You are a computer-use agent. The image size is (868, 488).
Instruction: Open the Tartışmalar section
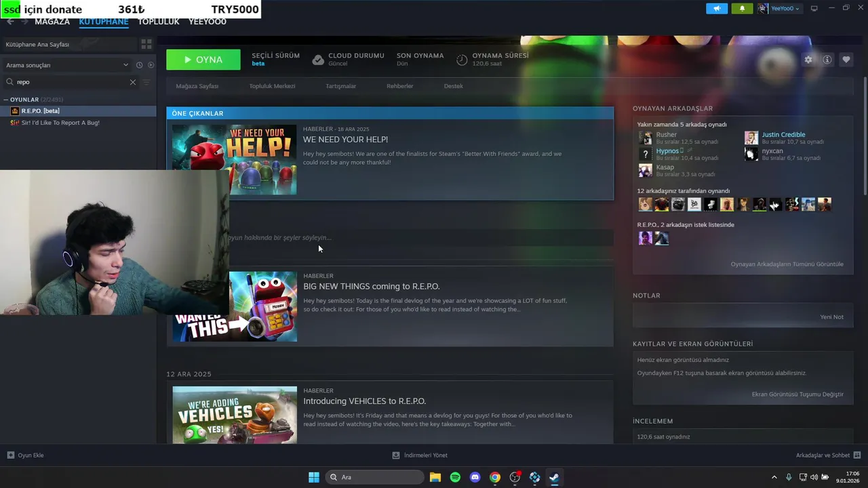pyautogui.click(x=341, y=86)
